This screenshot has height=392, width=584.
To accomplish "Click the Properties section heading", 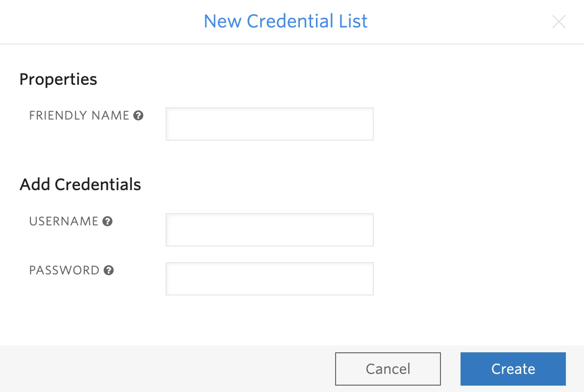I will point(58,79).
